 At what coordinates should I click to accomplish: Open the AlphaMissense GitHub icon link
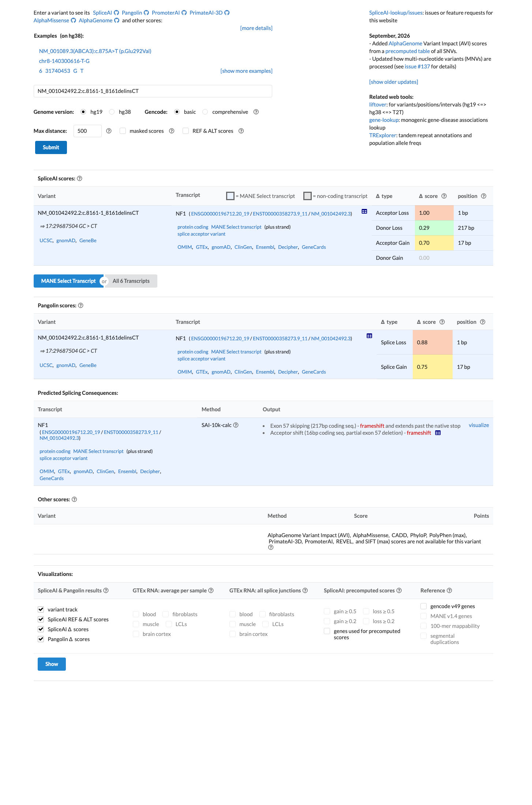pos(73,20)
